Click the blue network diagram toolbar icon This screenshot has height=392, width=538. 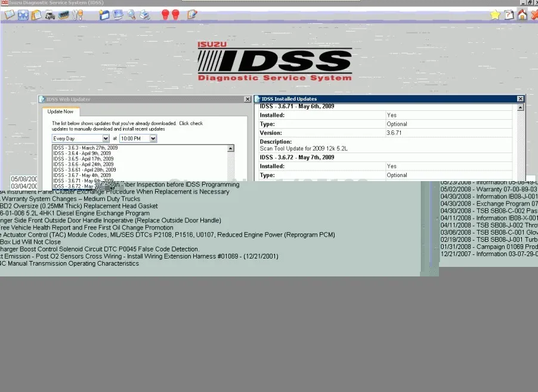(23, 15)
